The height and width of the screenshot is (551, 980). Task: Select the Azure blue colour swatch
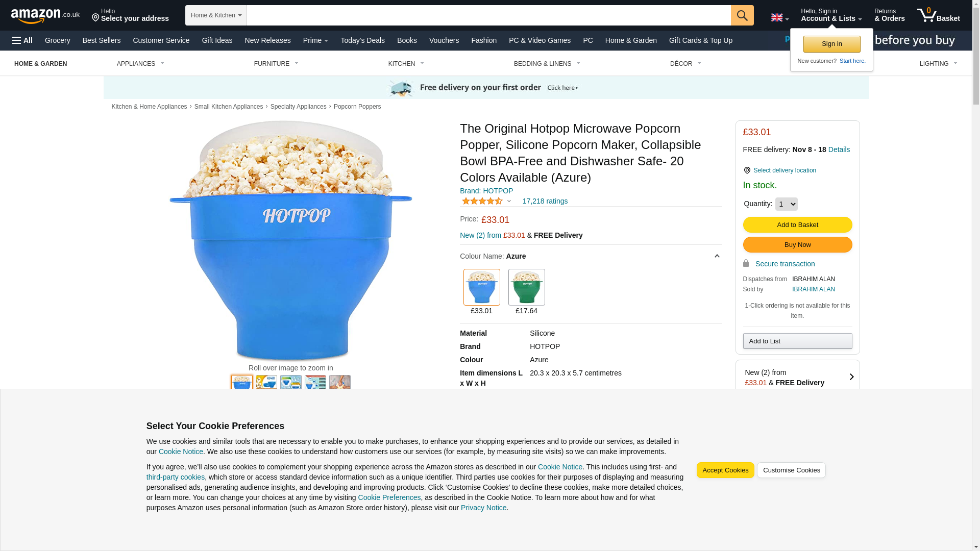tap(481, 287)
